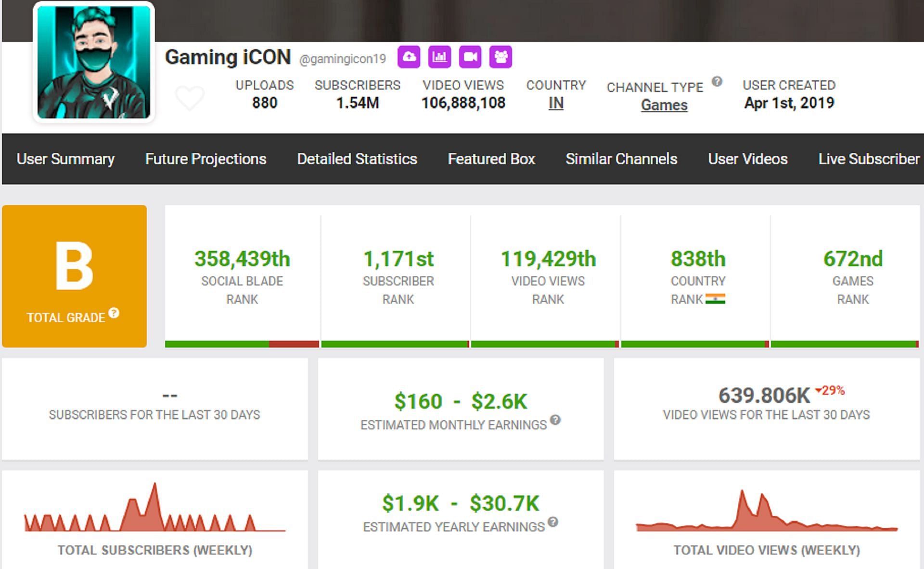This screenshot has height=569, width=924.
Task: Open Estimated Monthly Earnings help icon
Action: [x=555, y=420]
